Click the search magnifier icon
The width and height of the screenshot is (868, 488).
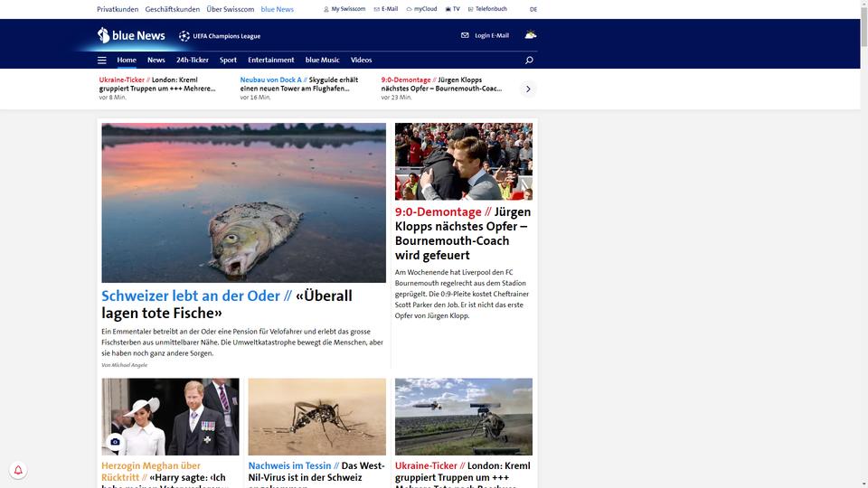529,61
